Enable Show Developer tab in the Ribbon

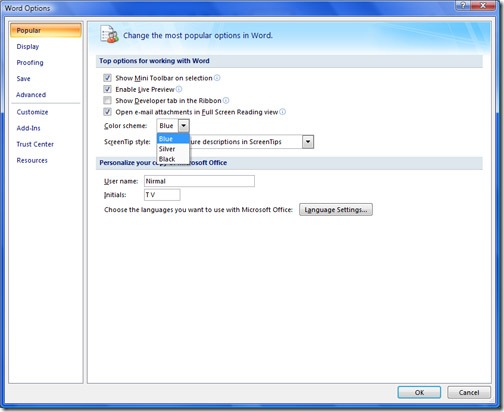[107, 101]
